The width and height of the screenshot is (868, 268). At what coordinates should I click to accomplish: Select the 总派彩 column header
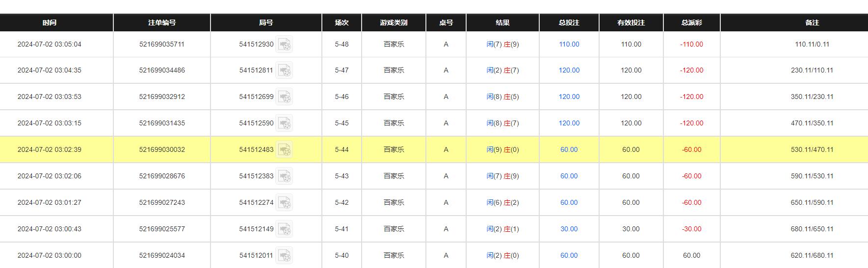coord(691,23)
